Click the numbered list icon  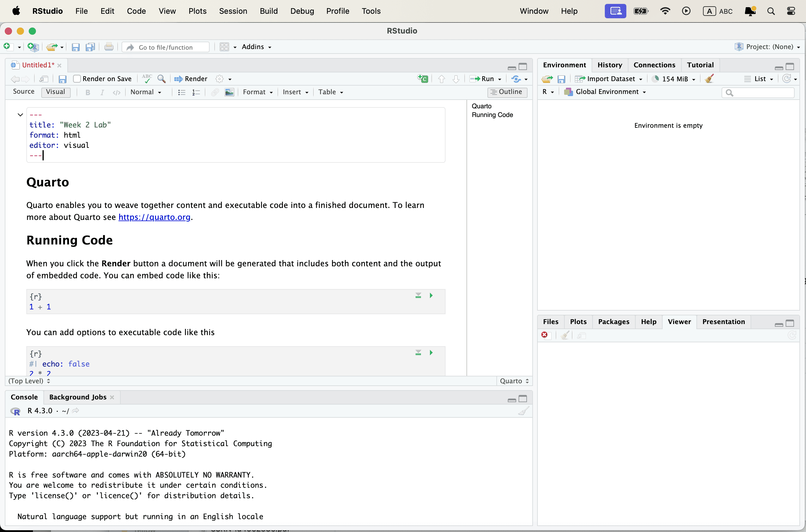[196, 92]
